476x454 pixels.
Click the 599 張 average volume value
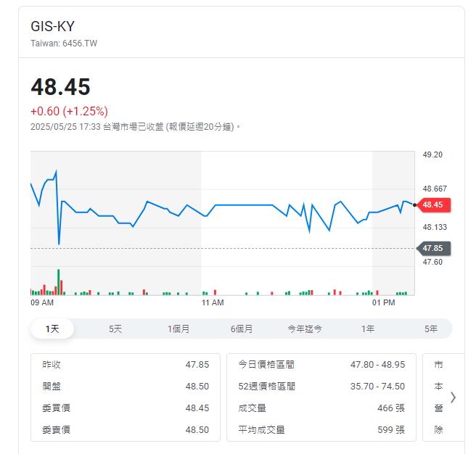[x=391, y=430]
